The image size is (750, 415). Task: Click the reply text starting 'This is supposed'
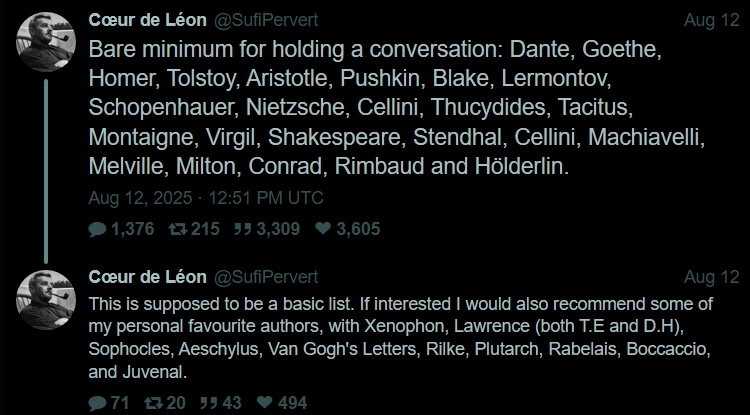401,338
